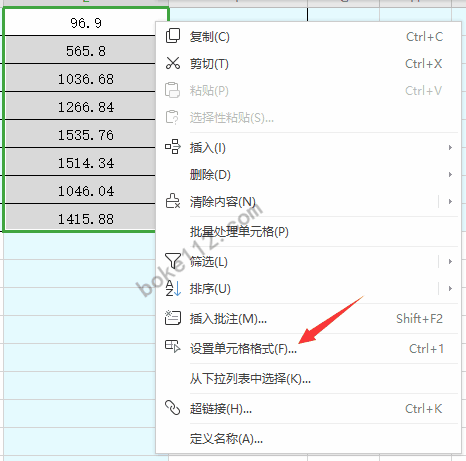Screen dimensions: 466x461
Task: Select the cell containing 1036.68
Action: (x=80, y=78)
